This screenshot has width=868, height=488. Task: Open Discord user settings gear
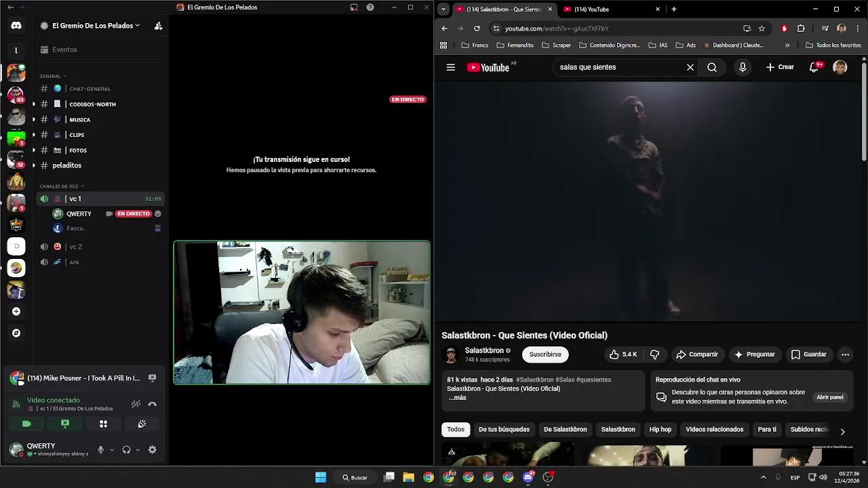[x=152, y=449]
